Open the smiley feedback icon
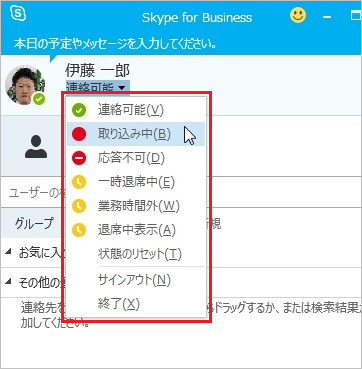Image resolution: width=362 pixels, height=369 pixels. click(298, 15)
